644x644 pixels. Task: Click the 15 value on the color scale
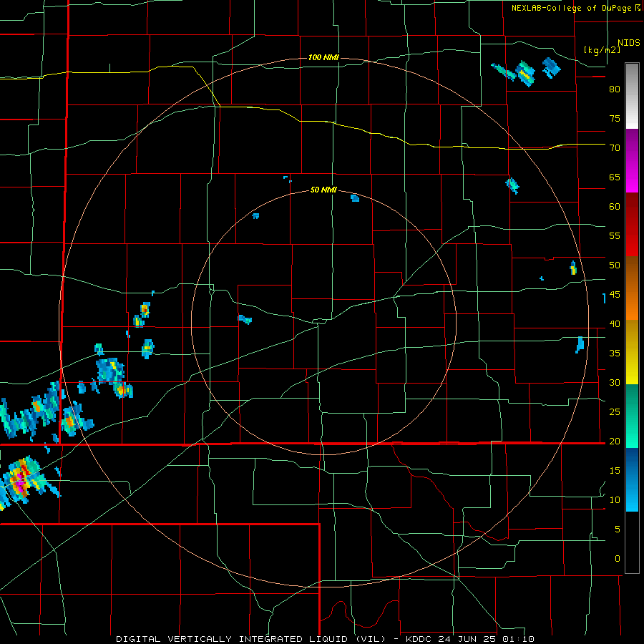click(615, 470)
